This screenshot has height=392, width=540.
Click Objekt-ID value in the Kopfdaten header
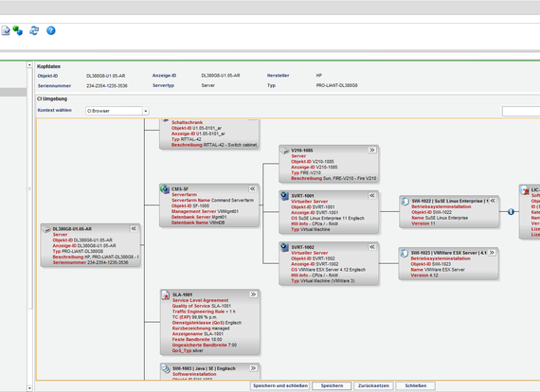click(x=106, y=76)
